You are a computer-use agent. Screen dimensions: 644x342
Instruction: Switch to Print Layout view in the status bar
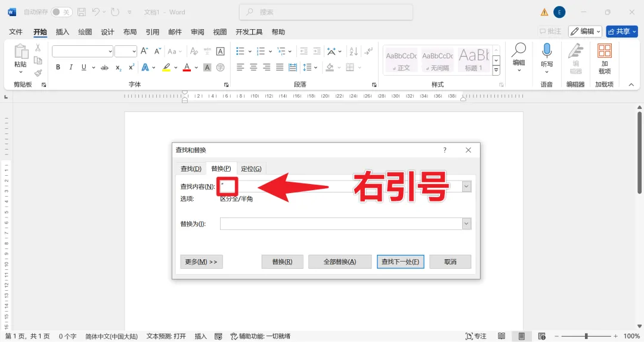[522, 336]
